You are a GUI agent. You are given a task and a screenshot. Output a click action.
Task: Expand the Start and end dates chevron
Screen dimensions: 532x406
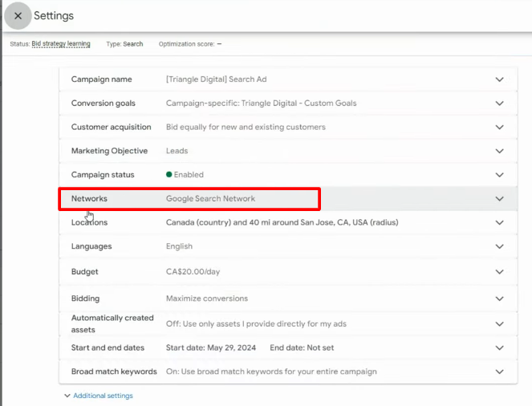pos(499,347)
